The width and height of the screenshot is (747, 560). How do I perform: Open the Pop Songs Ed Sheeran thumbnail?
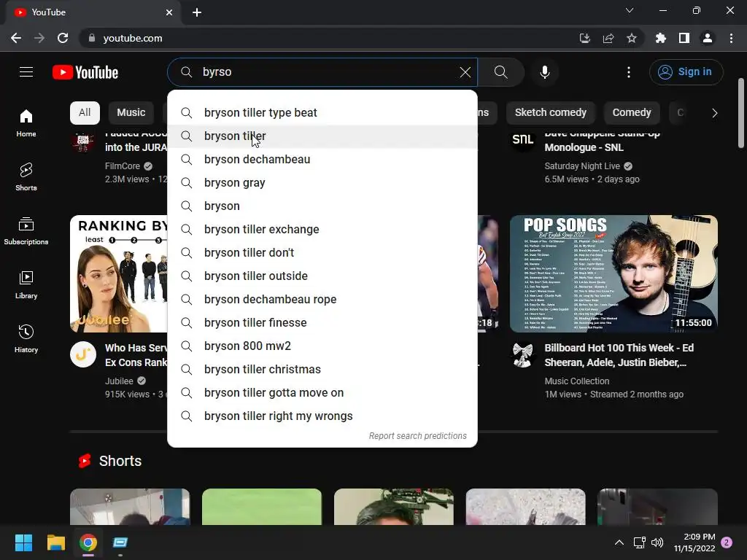pos(614,273)
